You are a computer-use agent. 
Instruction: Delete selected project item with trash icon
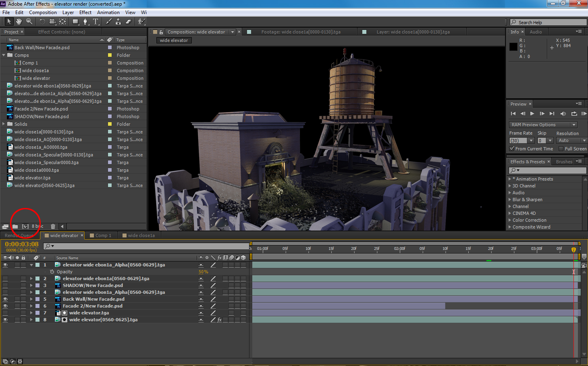[x=53, y=227]
